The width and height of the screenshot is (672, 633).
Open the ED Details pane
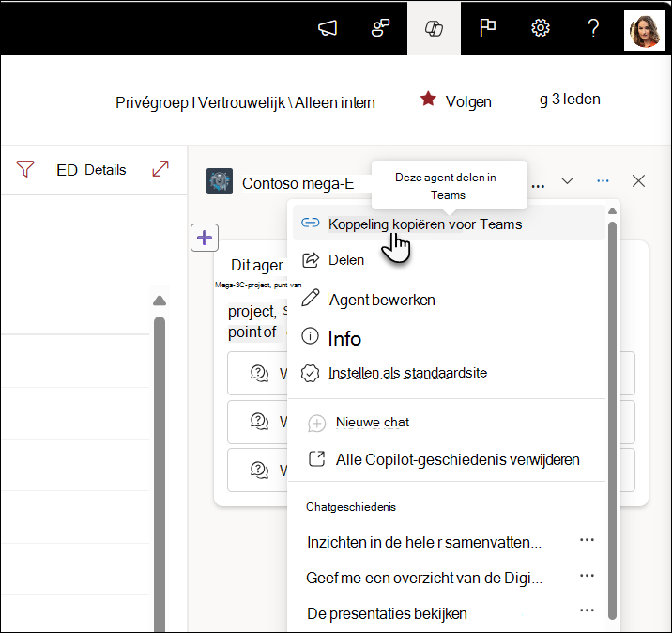pyautogui.click(x=91, y=170)
